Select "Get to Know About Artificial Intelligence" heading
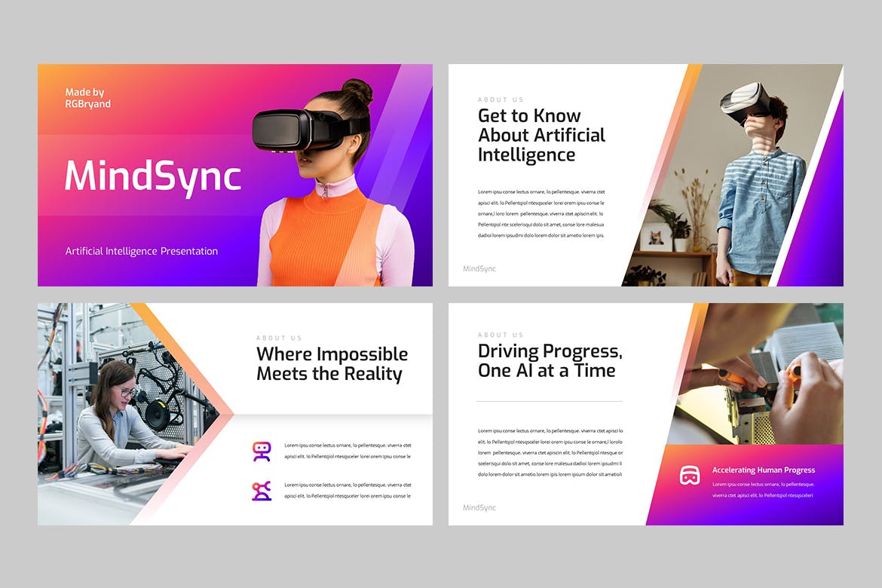This screenshot has height=588, width=882. point(541,136)
